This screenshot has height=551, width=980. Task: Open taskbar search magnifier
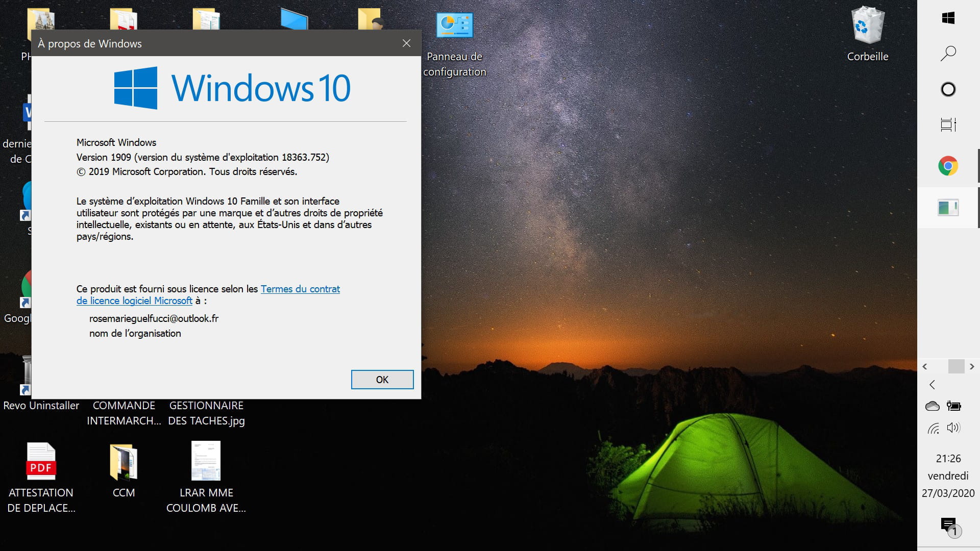click(x=948, y=54)
